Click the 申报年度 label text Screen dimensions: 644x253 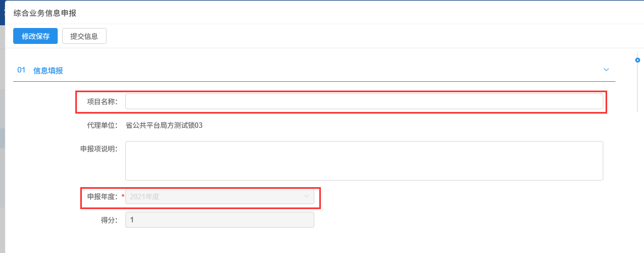click(x=102, y=196)
